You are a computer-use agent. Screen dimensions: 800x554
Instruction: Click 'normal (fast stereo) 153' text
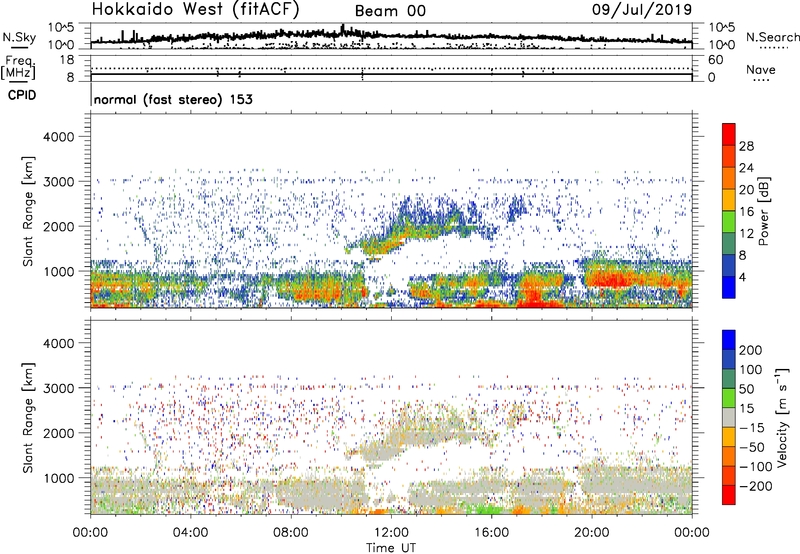point(173,99)
